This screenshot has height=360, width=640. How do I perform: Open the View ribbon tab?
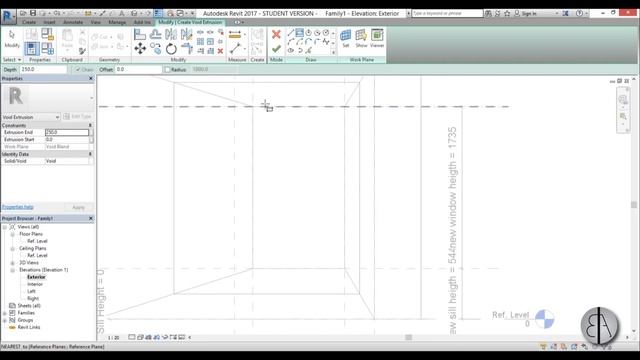(x=96, y=22)
